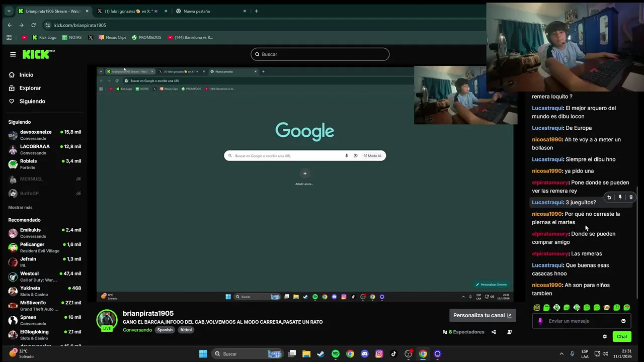Open TikTok from the taskbar
644x362 pixels.
tap(393, 354)
